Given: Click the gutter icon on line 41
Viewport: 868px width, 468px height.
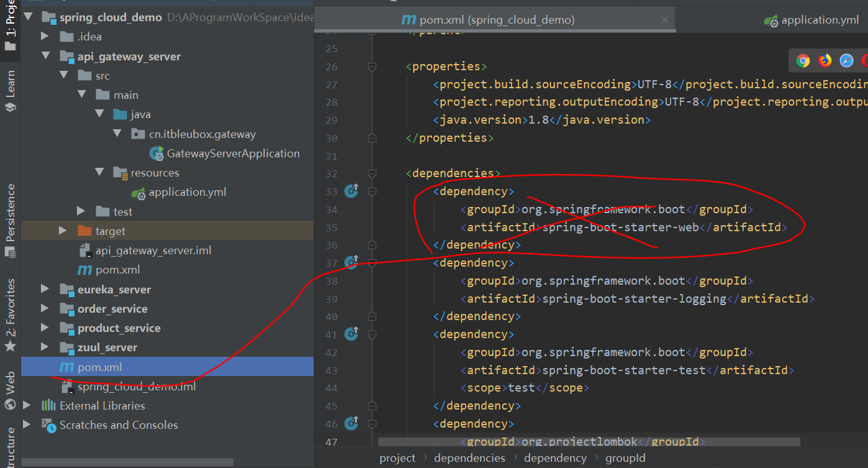Looking at the screenshot, I should (x=351, y=334).
